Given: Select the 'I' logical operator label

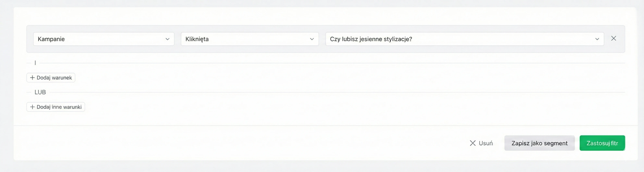Looking at the screenshot, I should (x=35, y=63).
